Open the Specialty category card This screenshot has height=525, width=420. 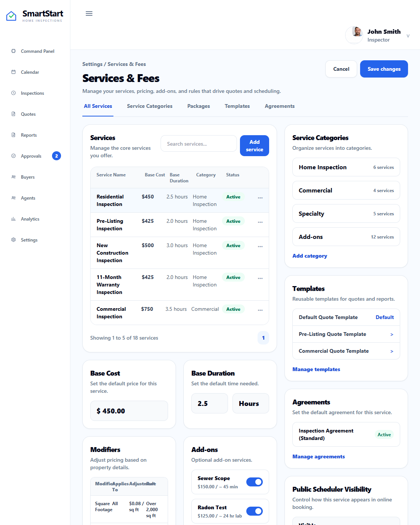[346, 213]
